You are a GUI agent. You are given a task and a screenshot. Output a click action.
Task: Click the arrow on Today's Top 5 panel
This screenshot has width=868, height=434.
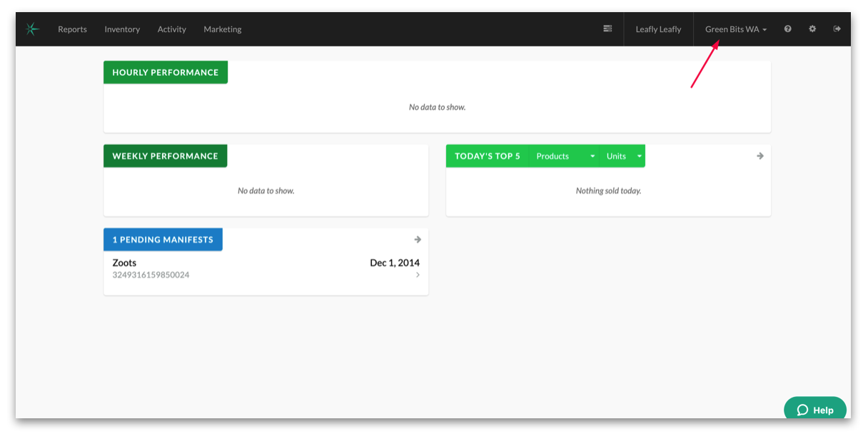tap(760, 156)
